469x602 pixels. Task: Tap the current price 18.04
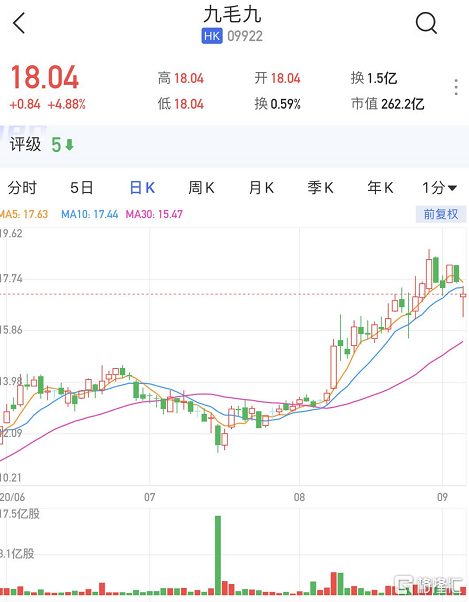tap(45, 78)
